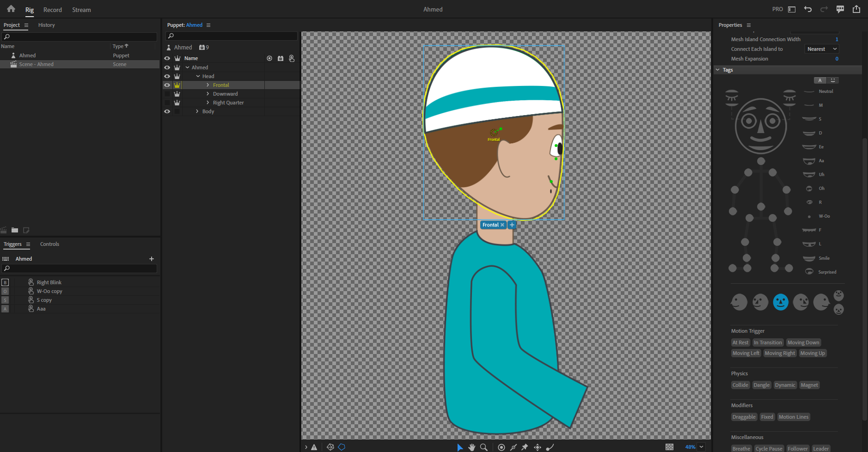Toggle visibility of the Head group
Viewport: 868px width, 452px height.
(x=167, y=76)
